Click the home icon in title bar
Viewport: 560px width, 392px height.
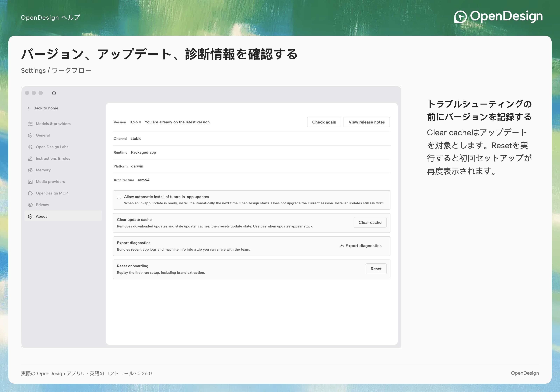(x=54, y=93)
